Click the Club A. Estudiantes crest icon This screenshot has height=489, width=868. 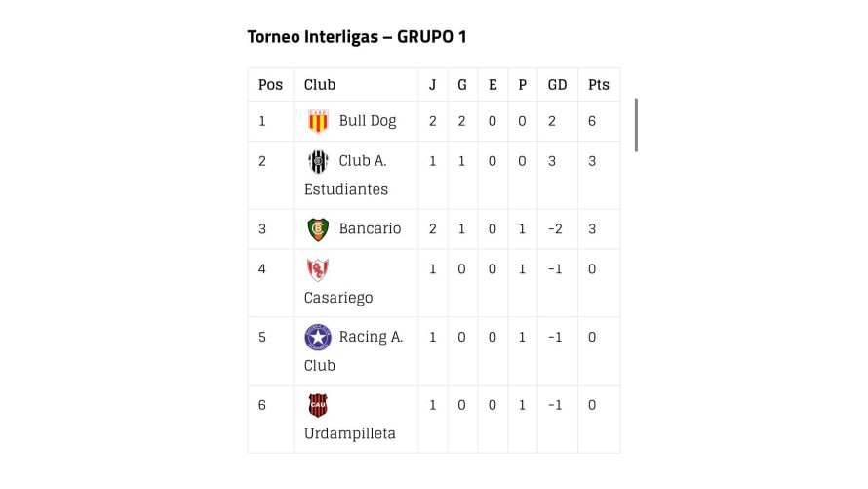[x=318, y=161]
